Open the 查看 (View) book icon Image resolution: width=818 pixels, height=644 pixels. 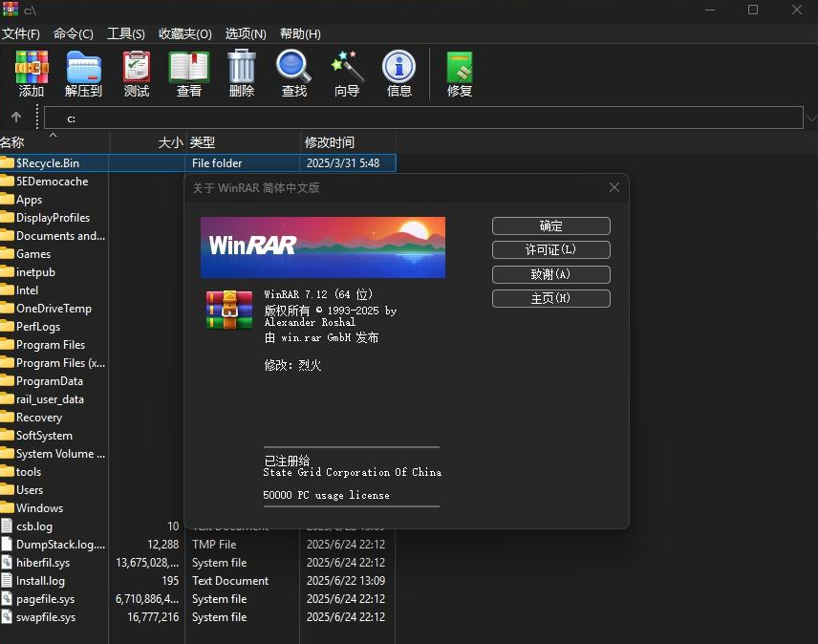click(x=189, y=67)
